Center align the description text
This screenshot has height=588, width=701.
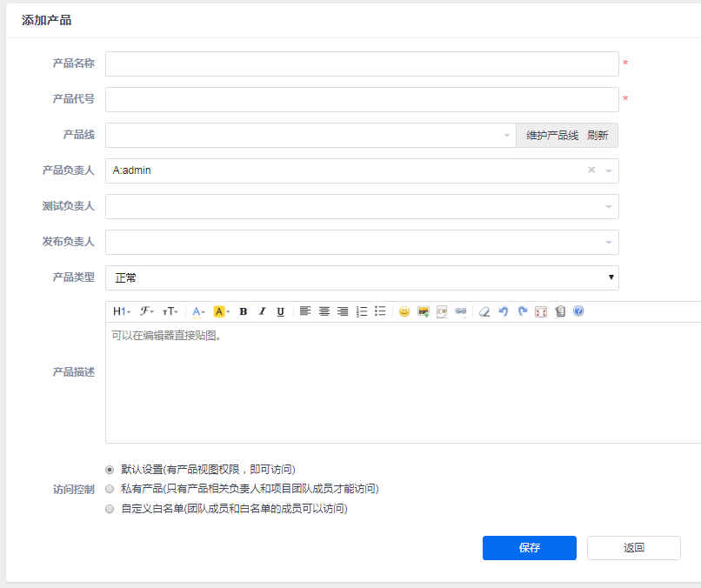[x=324, y=311]
